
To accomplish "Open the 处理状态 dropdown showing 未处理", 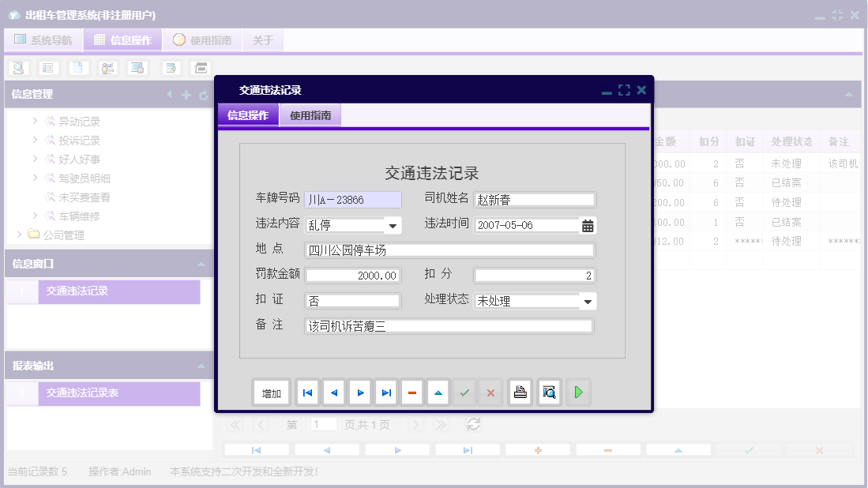I will [588, 301].
